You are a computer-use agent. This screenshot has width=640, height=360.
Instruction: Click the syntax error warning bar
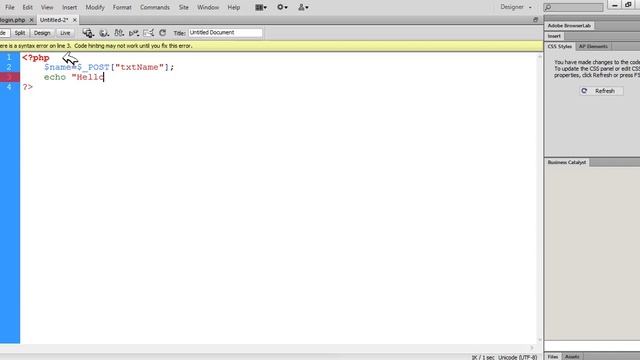coord(271,46)
